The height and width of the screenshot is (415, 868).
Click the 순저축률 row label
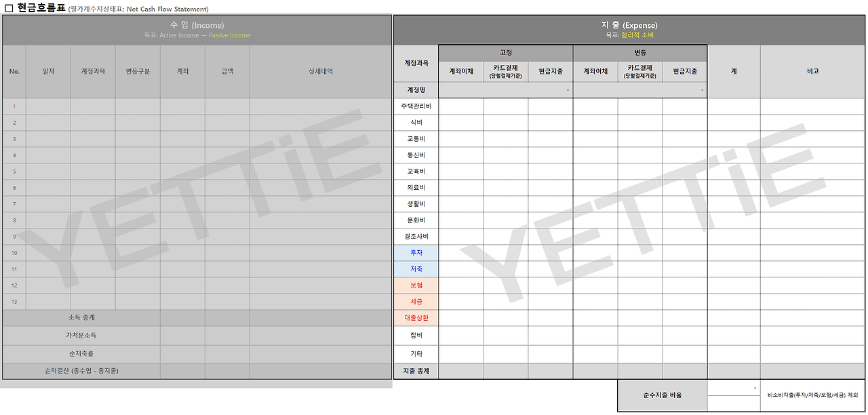pos(81,353)
